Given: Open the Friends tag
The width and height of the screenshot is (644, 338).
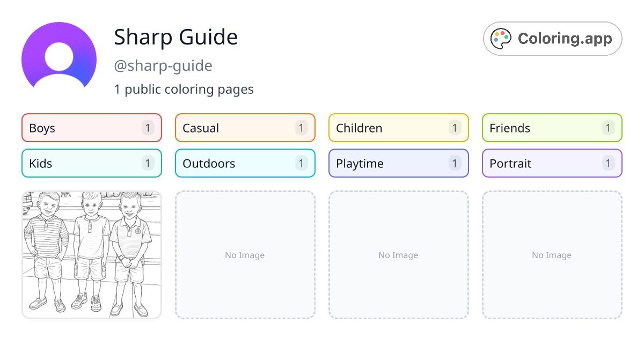Looking at the screenshot, I should (552, 128).
